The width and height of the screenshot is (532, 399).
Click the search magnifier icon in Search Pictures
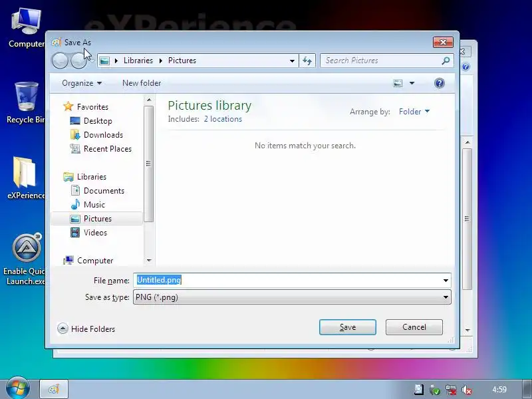(x=446, y=61)
